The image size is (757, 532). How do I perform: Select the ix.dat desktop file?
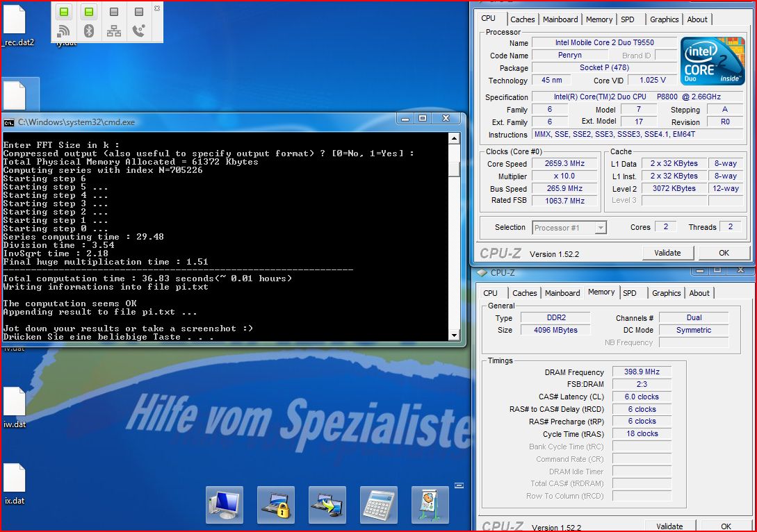pos(15,484)
